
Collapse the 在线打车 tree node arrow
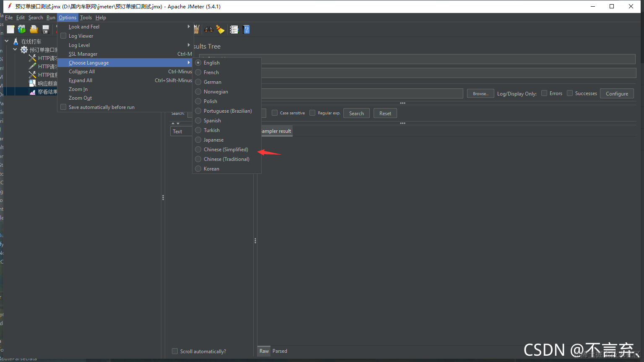point(7,41)
